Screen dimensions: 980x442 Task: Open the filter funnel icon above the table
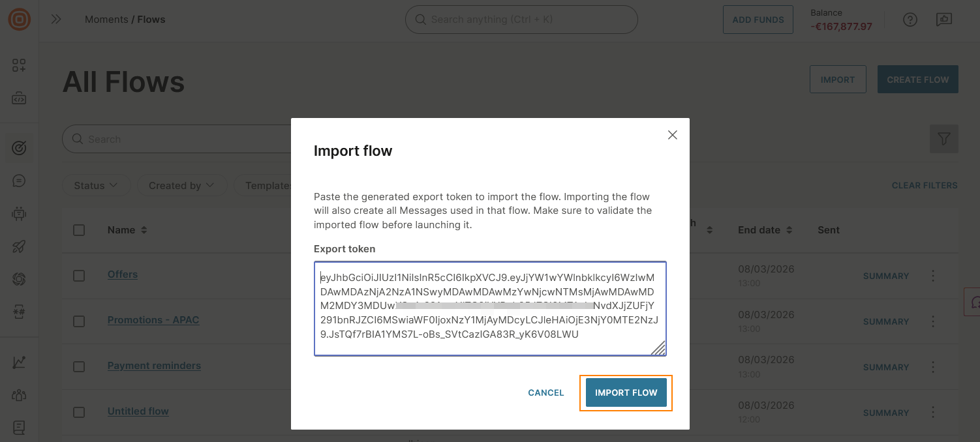[x=943, y=139]
